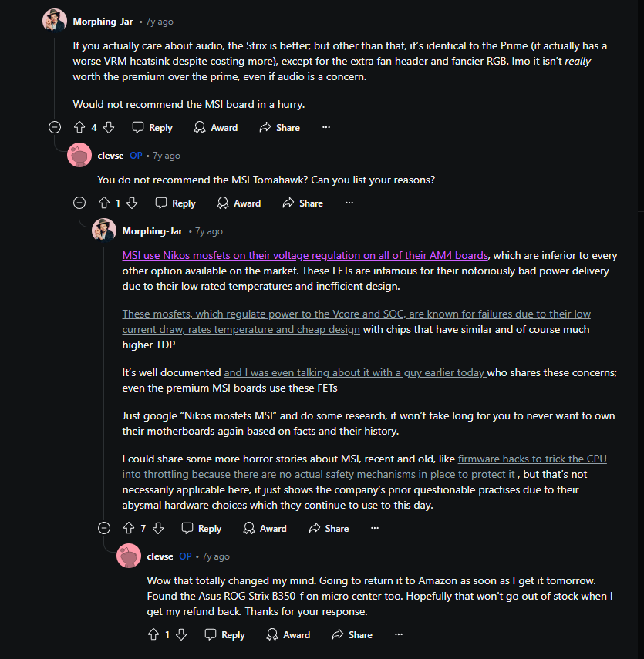This screenshot has width=644, height=659.
Task: Upvote the Nikos mosfets comment with 7 points
Action: (x=128, y=528)
